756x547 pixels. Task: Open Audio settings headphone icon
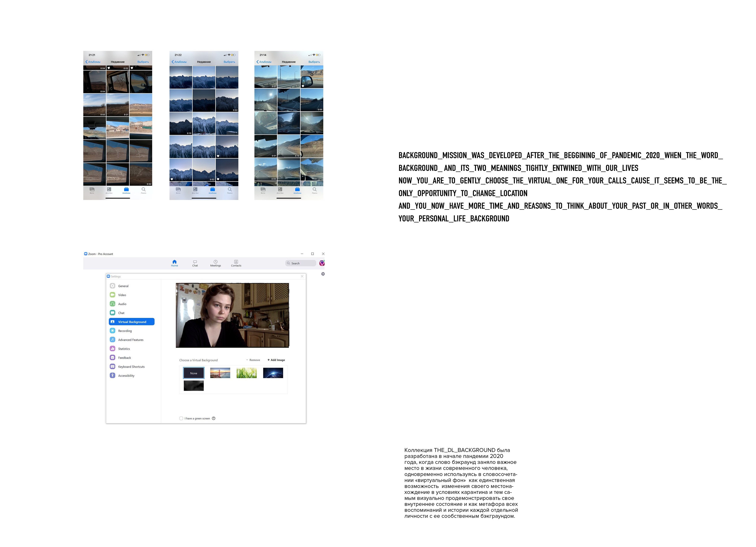pyautogui.click(x=113, y=304)
